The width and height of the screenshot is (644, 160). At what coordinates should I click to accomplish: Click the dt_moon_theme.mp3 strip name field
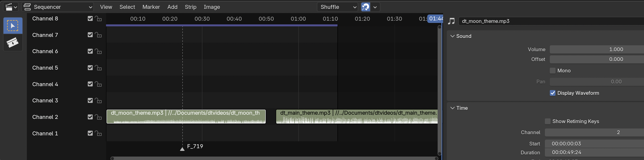point(551,21)
